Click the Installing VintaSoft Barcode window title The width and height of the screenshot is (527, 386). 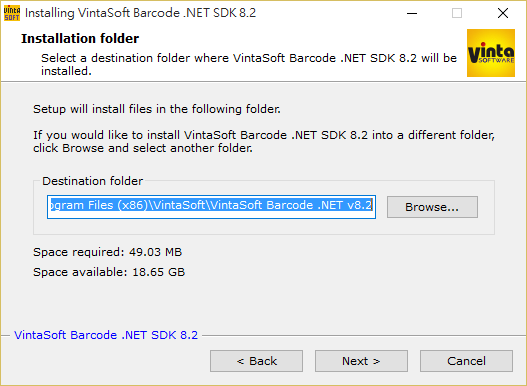(x=140, y=13)
